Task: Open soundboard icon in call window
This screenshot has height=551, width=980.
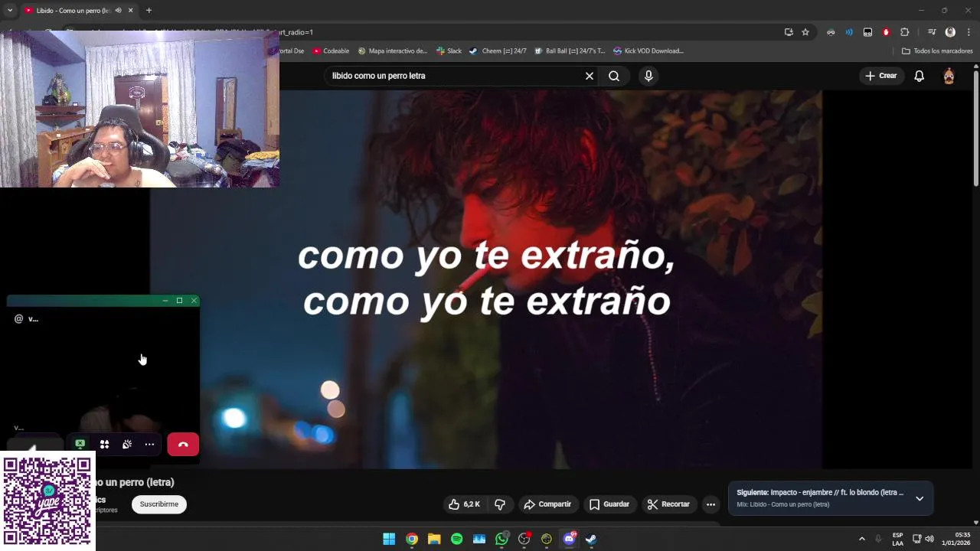Action: pos(127,445)
